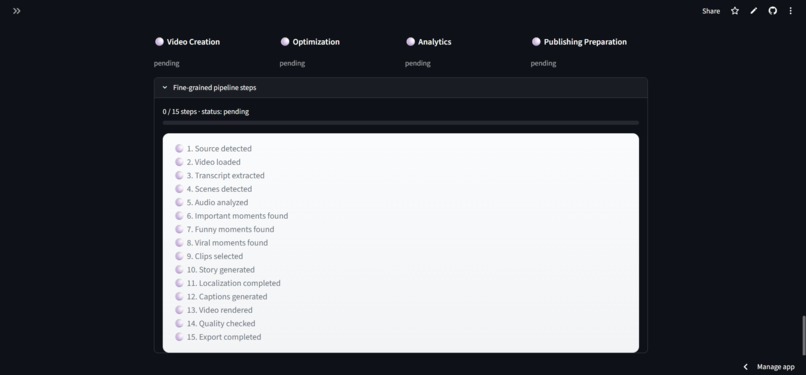Click the status icon beside Captions generated
This screenshot has height=375, width=806.
(179, 296)
